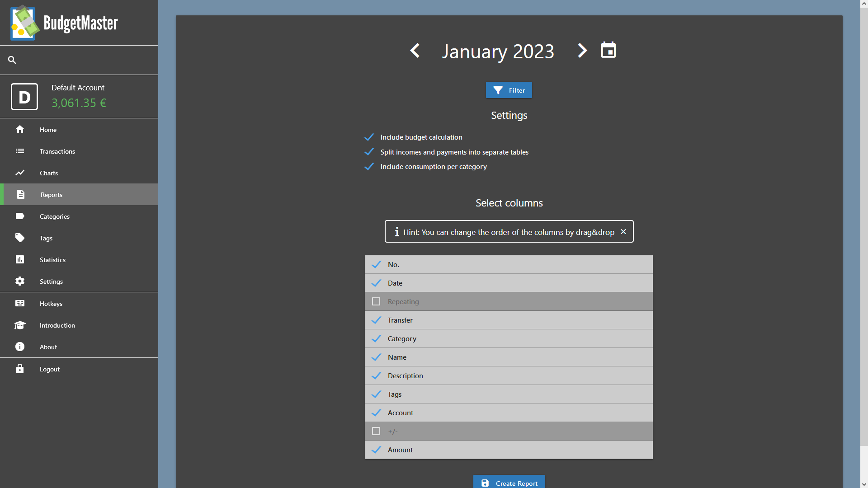Open the Settings menu item
Screen dimensions: 868x488
click(x=79, y=281)
